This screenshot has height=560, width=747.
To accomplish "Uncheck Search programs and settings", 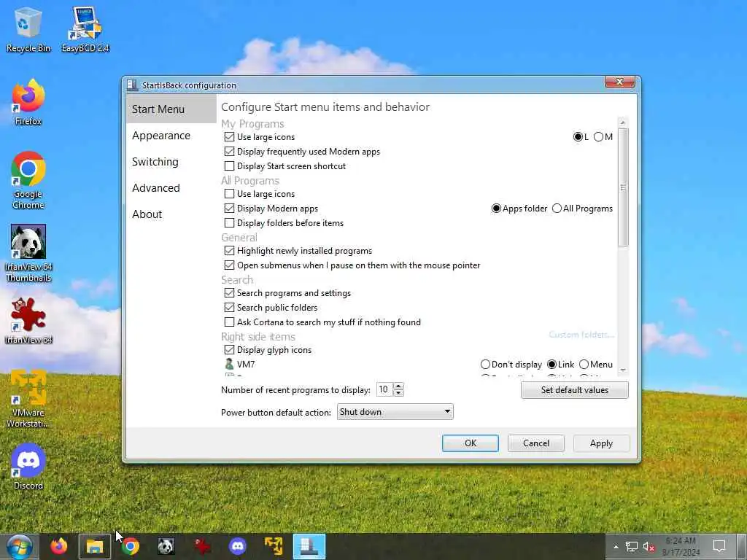I will tap(229, 293).
